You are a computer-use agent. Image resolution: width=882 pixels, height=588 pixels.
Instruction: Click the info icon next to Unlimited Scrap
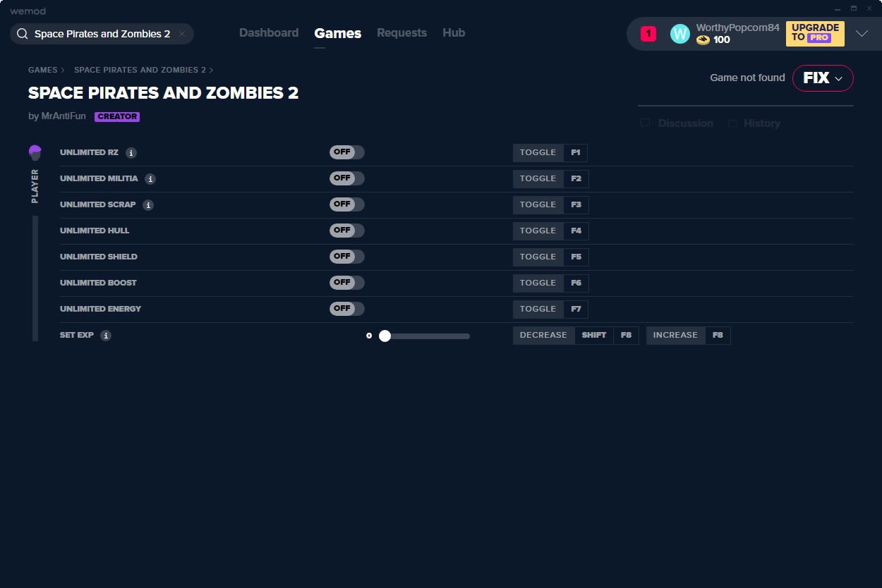click(x=148, y=205)
